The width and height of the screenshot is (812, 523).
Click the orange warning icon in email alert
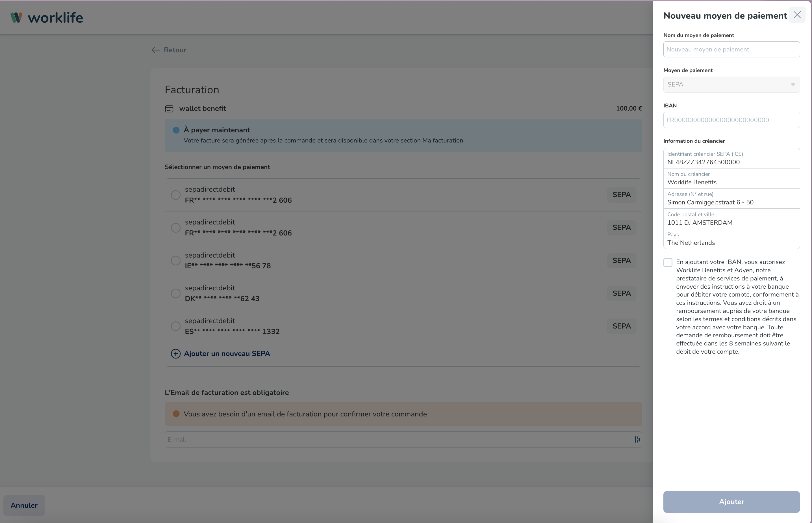coord(176,414)
